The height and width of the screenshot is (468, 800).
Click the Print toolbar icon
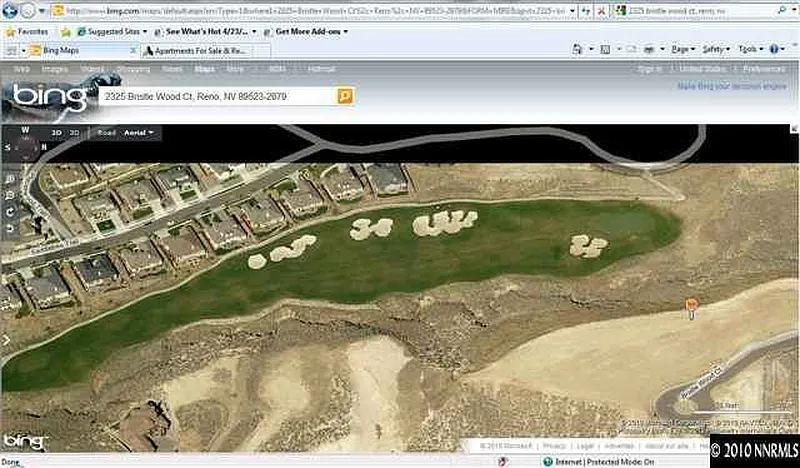tap(649, 49)
